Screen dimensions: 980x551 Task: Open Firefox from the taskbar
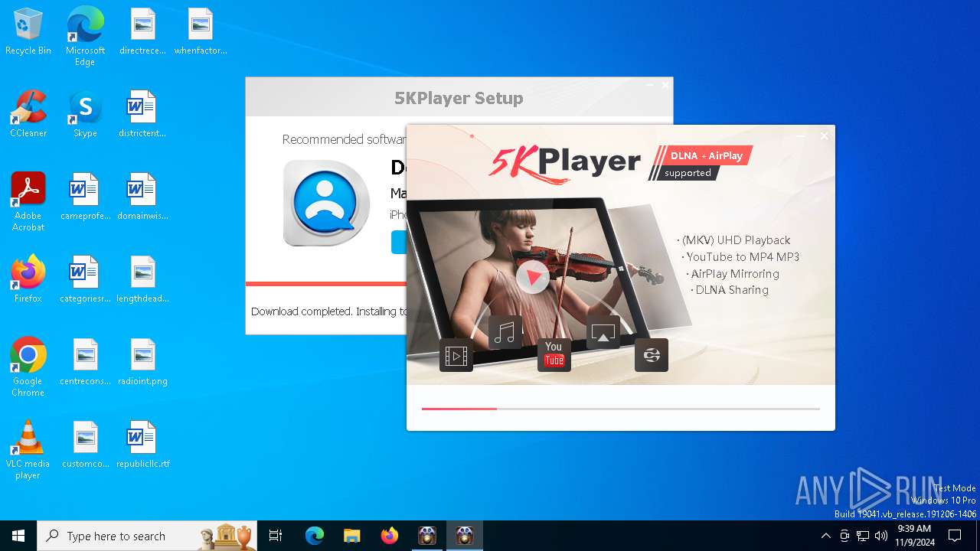390,536
